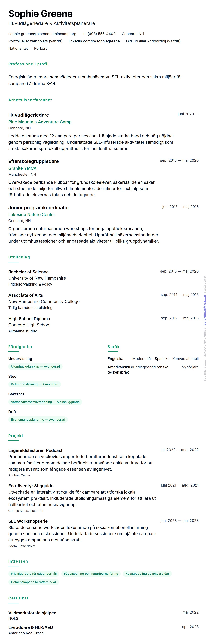The height and width of the screenshot is (644, 207).
Task: Open the linkedin.com/in/sophiegreene link
Action: (94, 41)
